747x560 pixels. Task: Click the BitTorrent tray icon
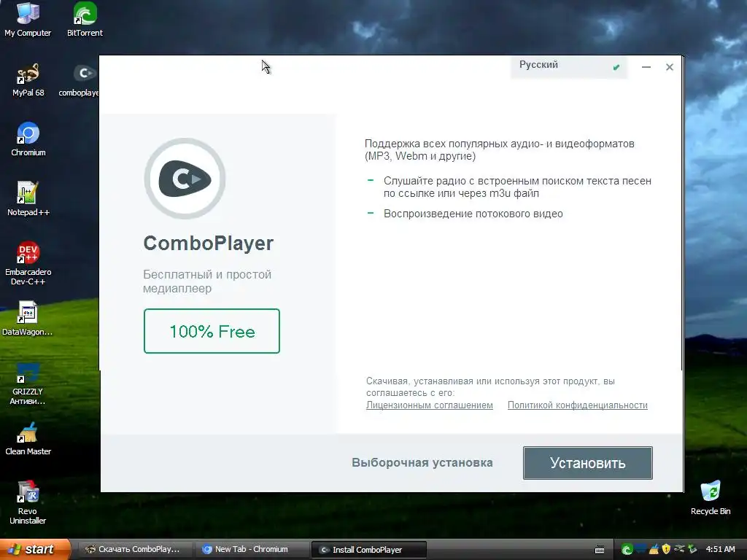point(627,550)
